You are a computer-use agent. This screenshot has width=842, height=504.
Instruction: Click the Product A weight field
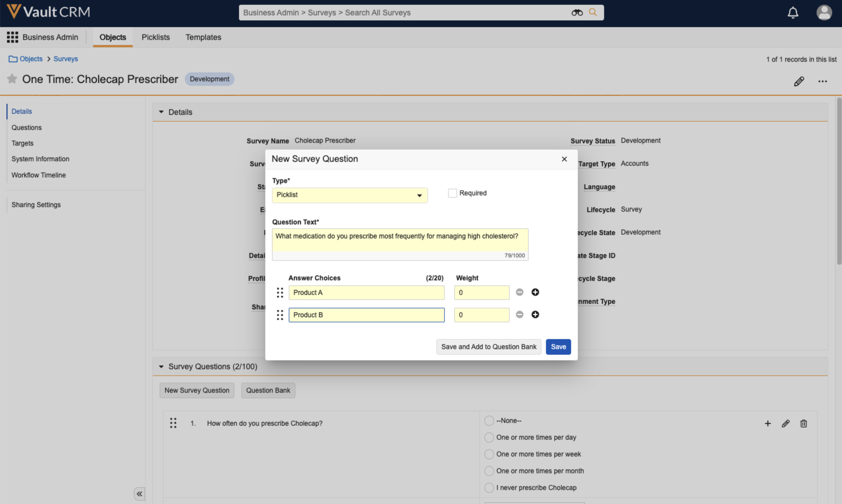(481, 292)
